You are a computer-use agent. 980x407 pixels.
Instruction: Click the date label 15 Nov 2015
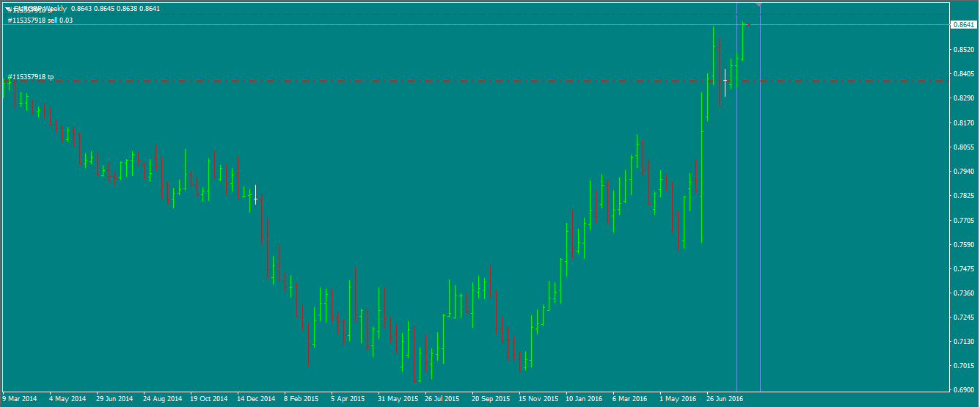538,399
